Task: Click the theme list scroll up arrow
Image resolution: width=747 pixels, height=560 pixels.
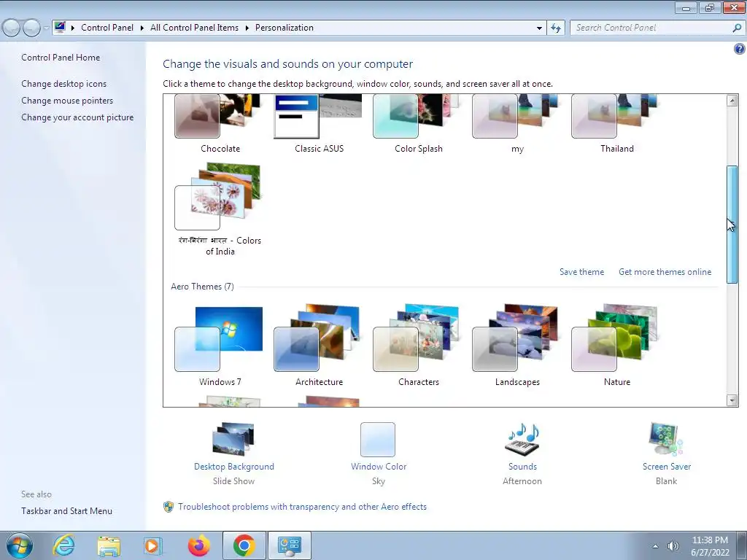Action: [x=732, y=101]
